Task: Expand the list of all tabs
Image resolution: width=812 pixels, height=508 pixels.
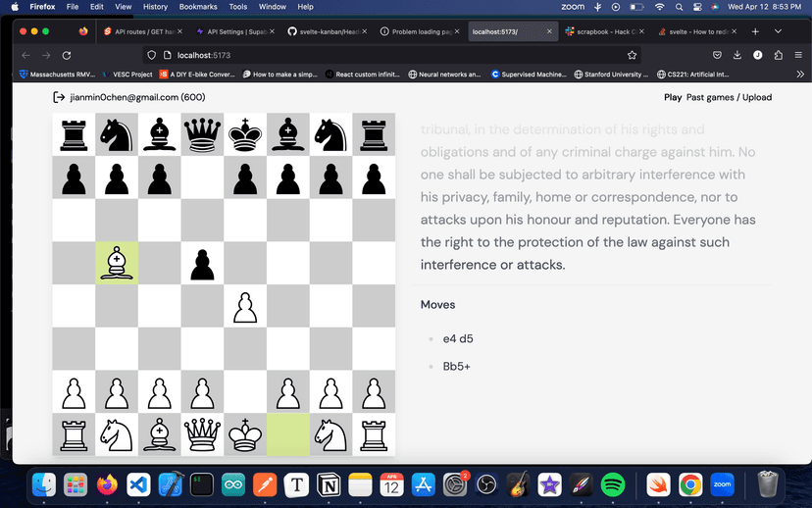Action: tap(778, 31)
